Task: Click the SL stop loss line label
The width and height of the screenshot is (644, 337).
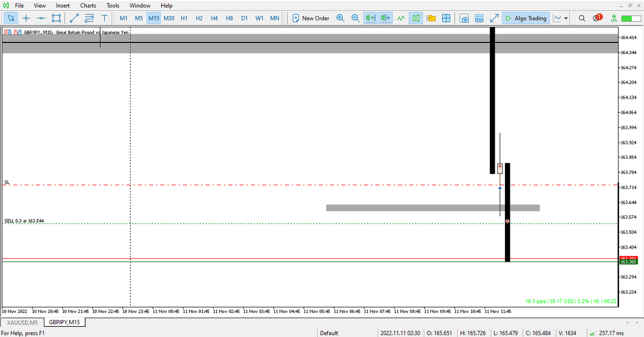Action: [6, 182]
